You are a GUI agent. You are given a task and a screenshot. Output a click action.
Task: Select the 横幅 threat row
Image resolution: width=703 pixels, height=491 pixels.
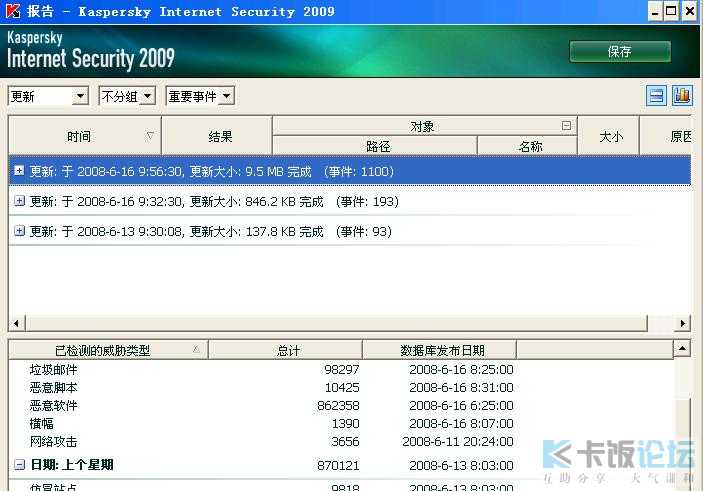pyautogui.click(x=341, y=423)
